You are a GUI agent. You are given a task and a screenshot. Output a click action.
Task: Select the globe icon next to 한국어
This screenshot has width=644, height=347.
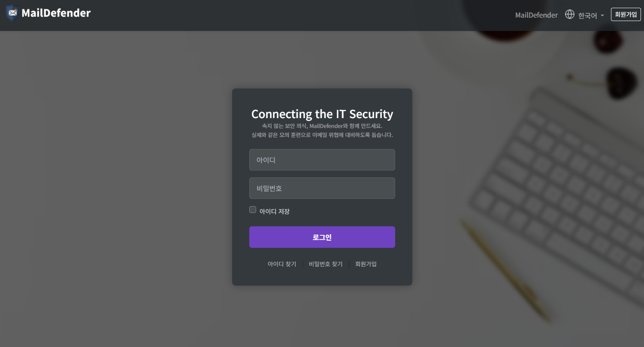[x=569, y=14]
